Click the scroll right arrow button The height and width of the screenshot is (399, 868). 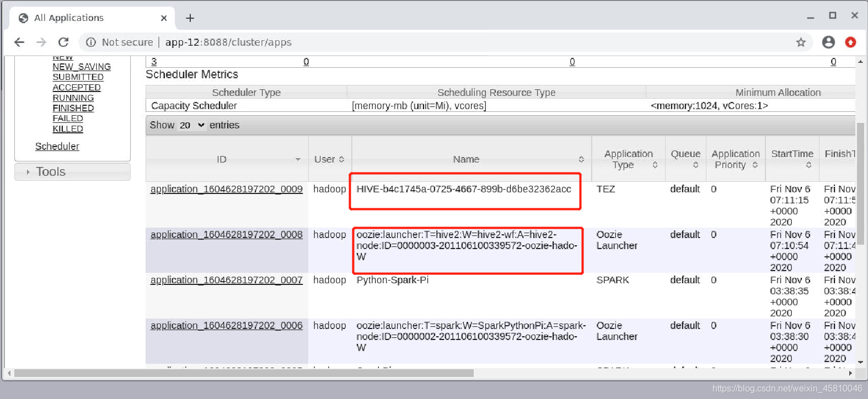click(850, 373)
